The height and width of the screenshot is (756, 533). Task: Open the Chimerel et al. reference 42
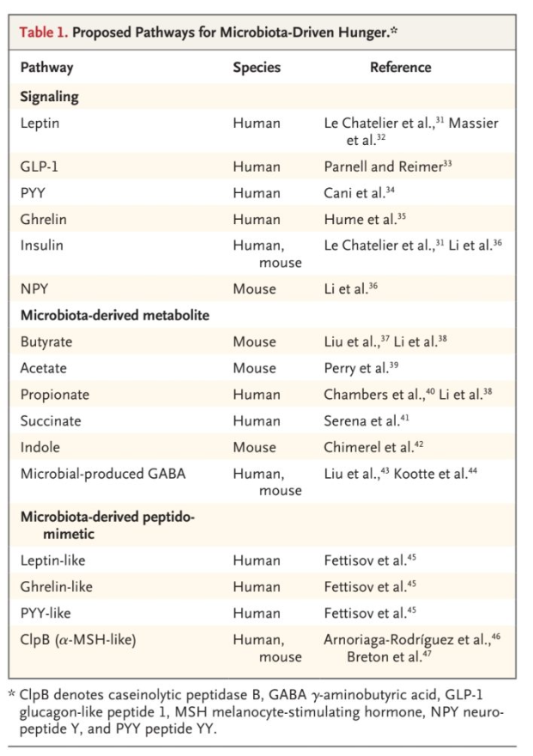[374, 447]
